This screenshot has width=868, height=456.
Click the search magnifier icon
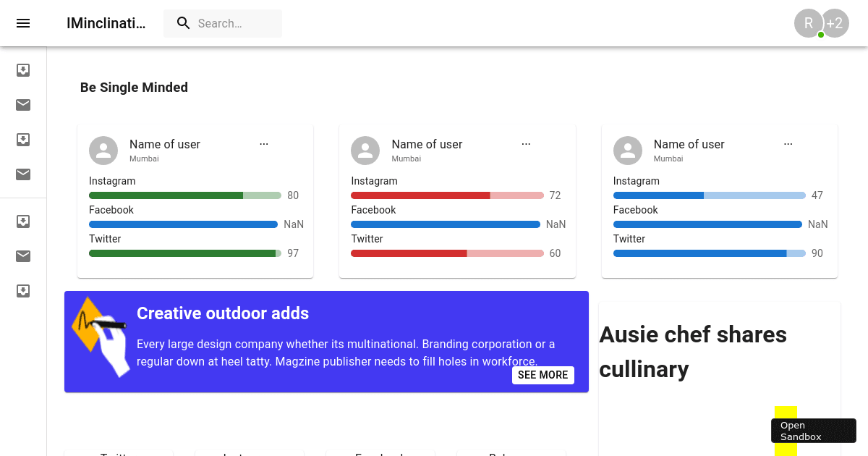click(x=183, y=23)
